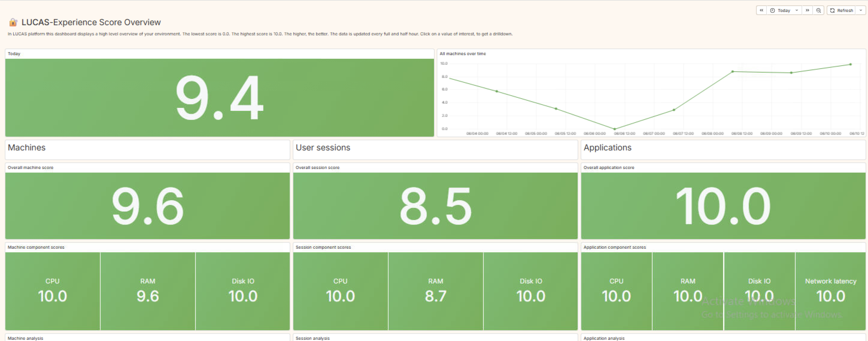Click the Applications section header
This screenshot has height=341, width=868.
(607, 148)
